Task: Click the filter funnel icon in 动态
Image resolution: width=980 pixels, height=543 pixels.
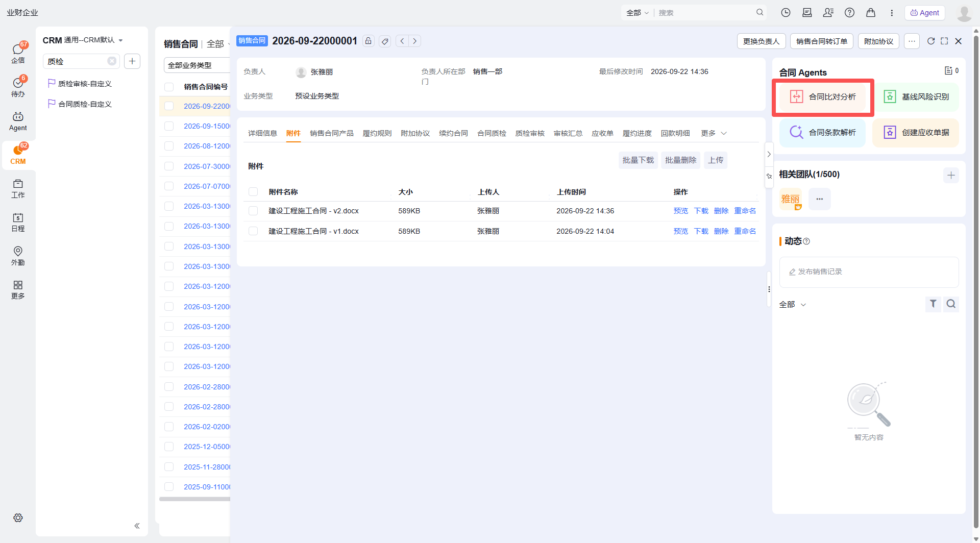Action: (x=933, y=304)
